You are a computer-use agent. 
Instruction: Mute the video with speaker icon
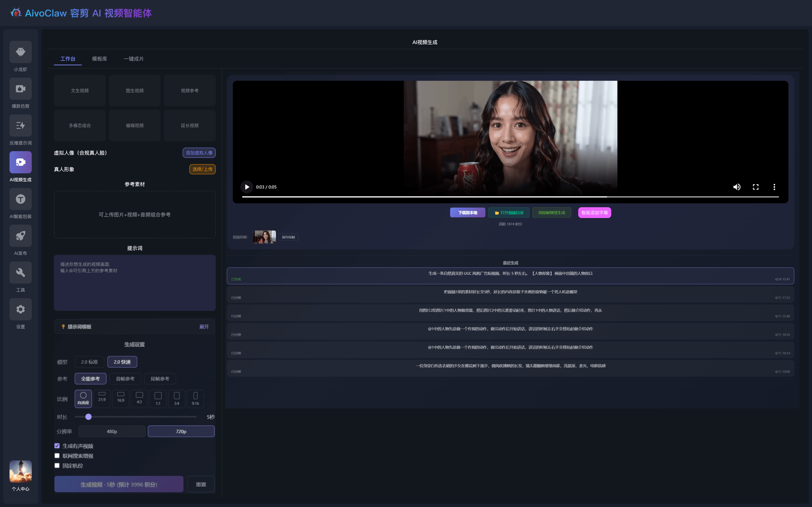pos(737,187)
